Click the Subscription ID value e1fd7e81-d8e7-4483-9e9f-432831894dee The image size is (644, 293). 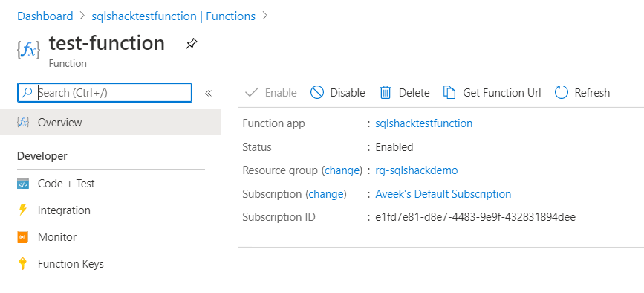point(475,217)
